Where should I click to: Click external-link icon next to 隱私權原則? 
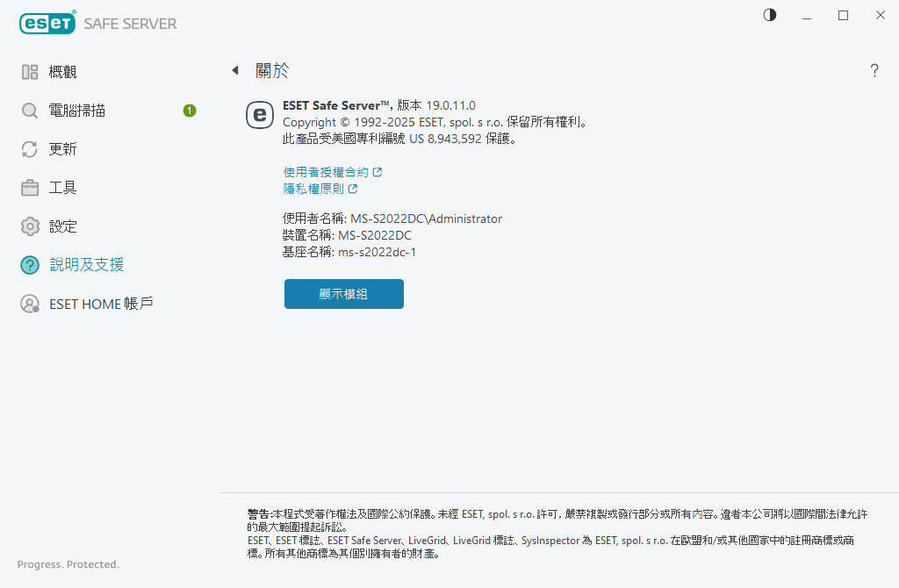click(x=353, y=189)
